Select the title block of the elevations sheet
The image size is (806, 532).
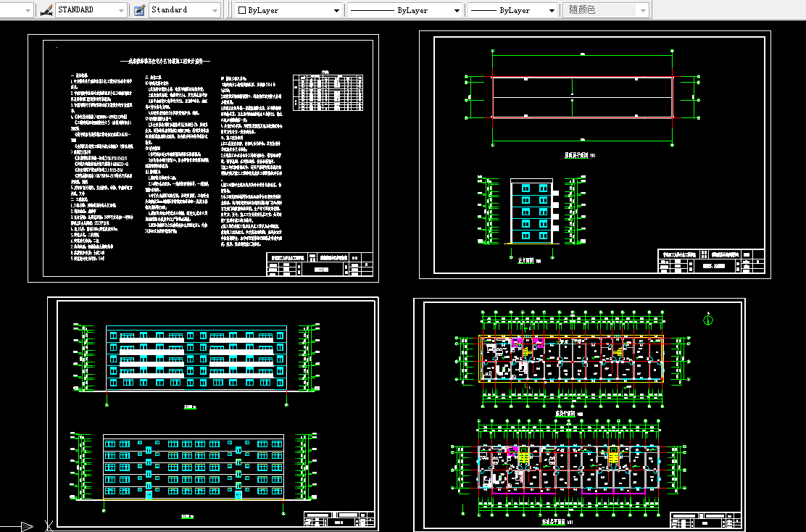(339, 519)
